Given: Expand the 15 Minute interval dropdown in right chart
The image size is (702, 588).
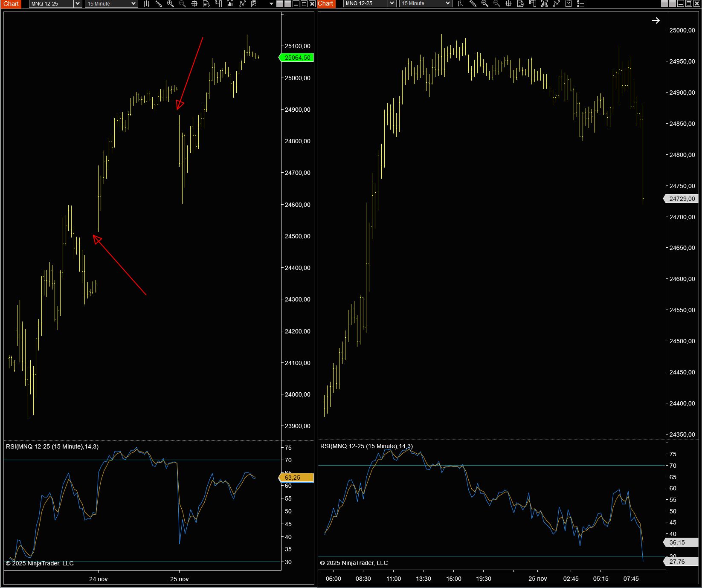Looking at the screenshot, I should pyautogui.click(x=447, y=3).
